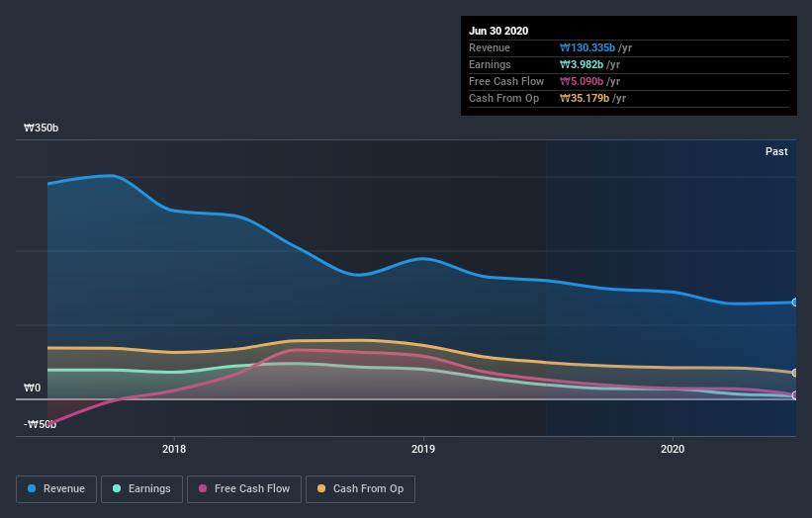Click the orange Cash From Op legend dot
This screenshot has height=518, width=812.
coord(321,488)
